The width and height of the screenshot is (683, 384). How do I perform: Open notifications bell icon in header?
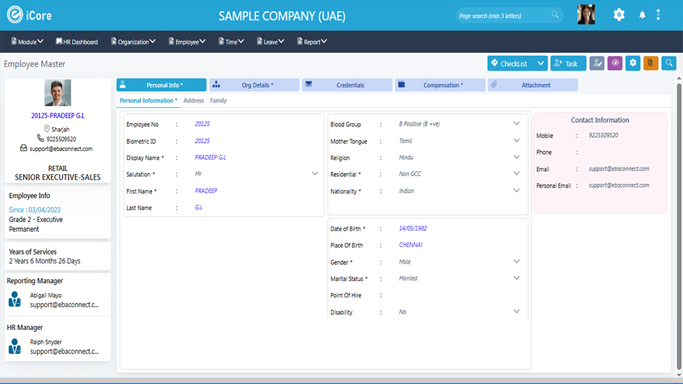642,15
